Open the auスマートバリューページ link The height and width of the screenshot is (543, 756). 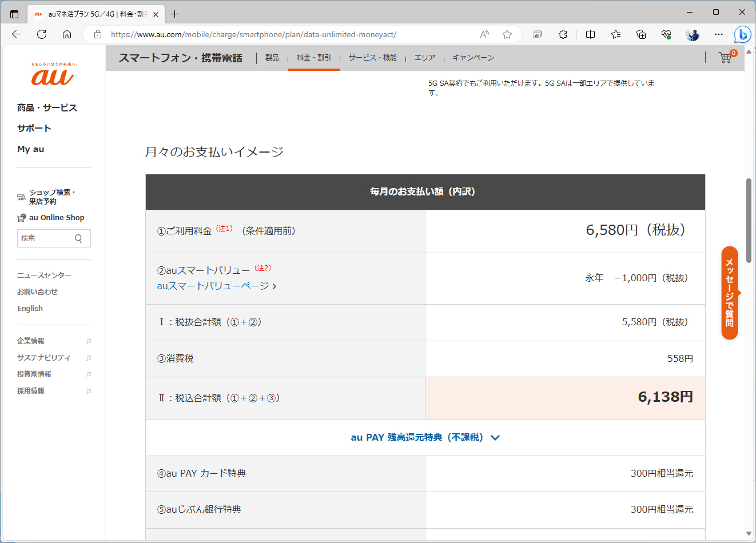click(x=217, y=286)
